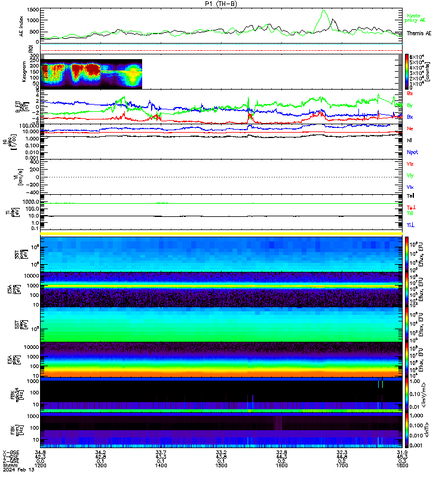Viewport: 448px width, 478px height.
Task: Click the "1500" time tick label
Action: tap(221, 465)
